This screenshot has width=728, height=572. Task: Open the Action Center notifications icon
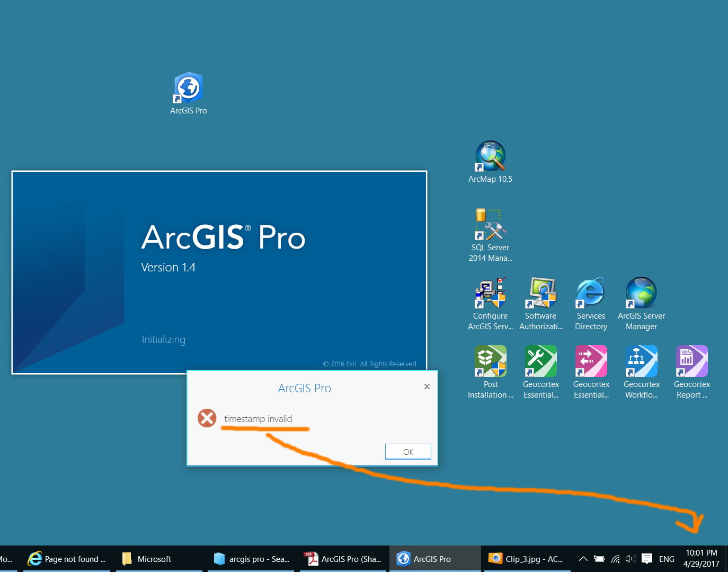[647, 559]
